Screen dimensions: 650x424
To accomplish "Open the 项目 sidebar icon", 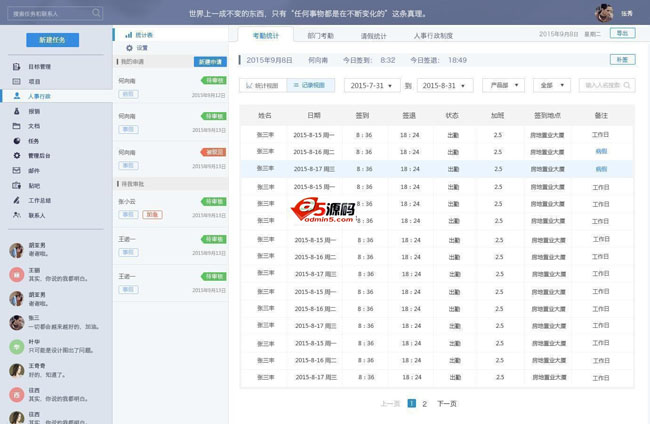I will click(x=16, y=81).
